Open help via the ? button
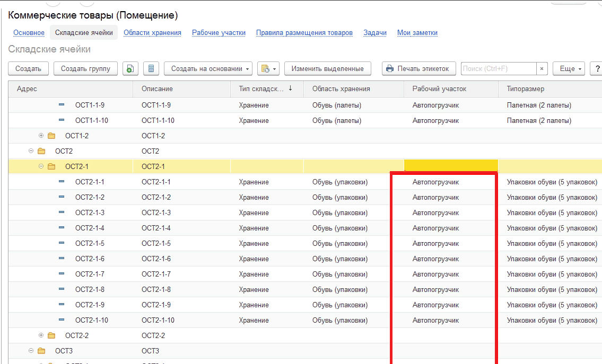Screen dimensions: 602x364 point(598,68)
